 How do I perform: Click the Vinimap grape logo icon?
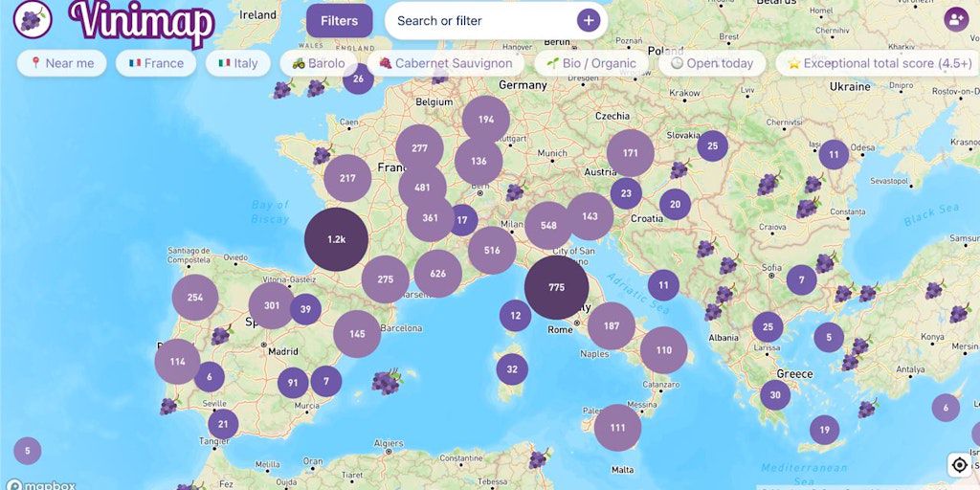32,19
